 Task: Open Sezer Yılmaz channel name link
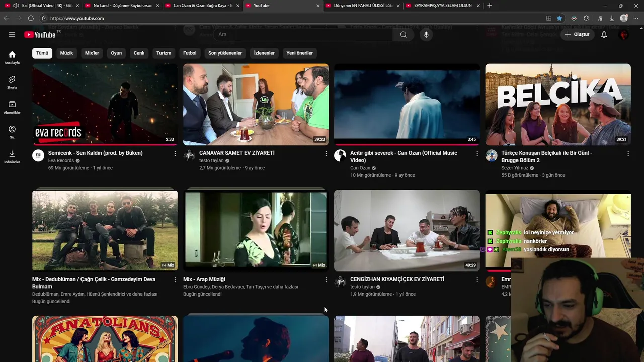515,168
